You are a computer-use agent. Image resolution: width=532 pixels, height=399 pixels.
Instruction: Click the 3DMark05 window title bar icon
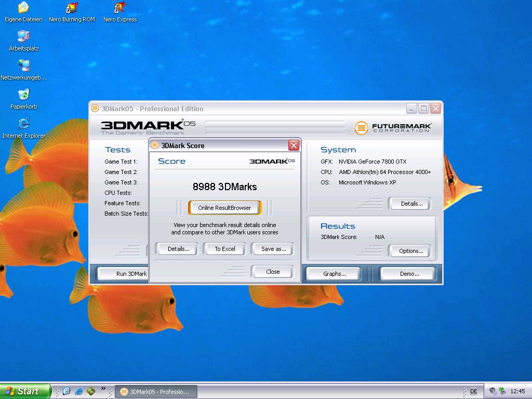95,109
